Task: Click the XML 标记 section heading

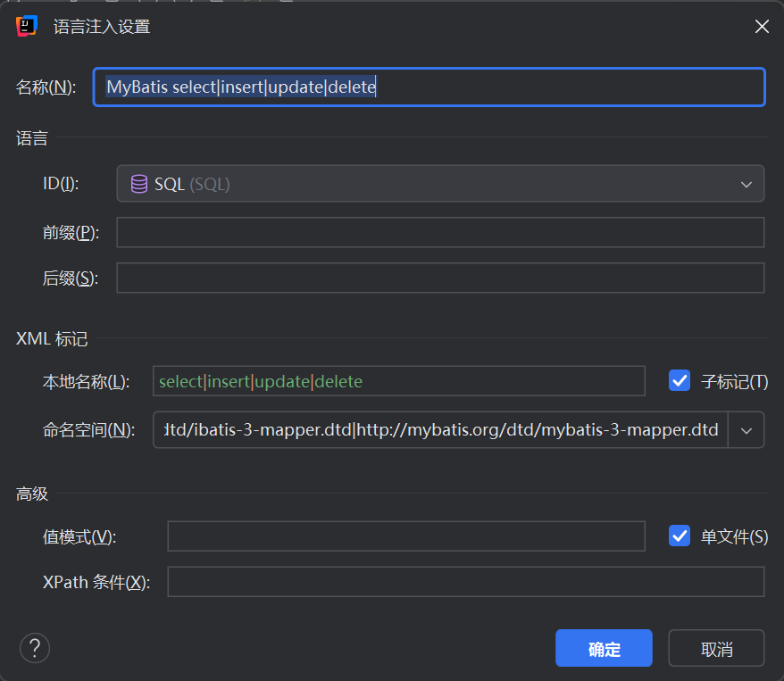Action: 52,339
